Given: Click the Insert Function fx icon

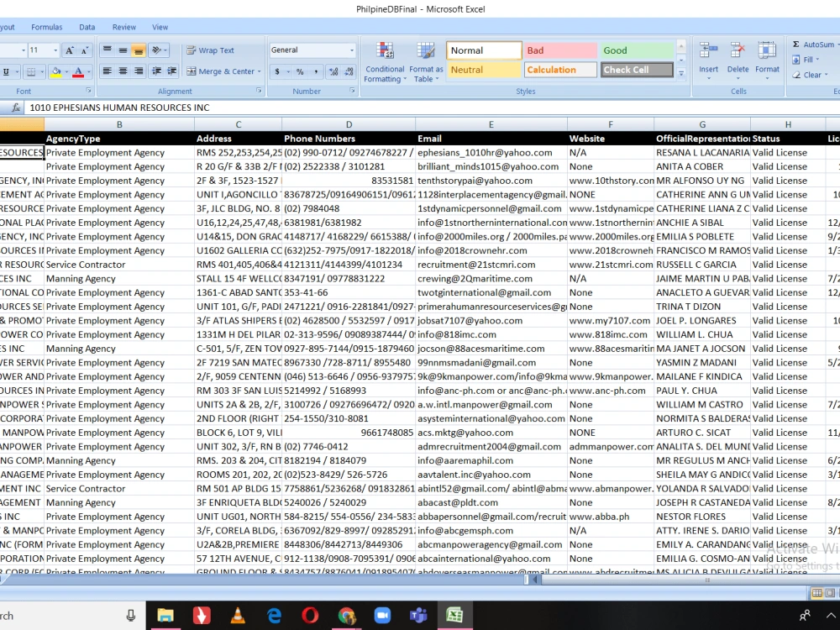Looking at the screenshot, I should coord(16,108).
